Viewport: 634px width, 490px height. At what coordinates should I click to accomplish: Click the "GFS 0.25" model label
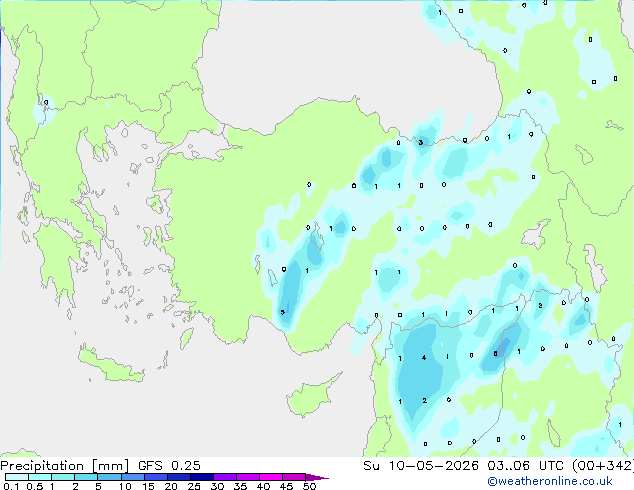169,466
